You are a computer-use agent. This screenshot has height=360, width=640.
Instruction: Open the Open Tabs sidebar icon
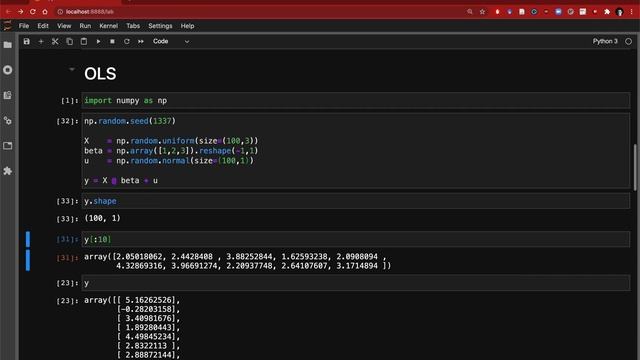pos(8,146)
